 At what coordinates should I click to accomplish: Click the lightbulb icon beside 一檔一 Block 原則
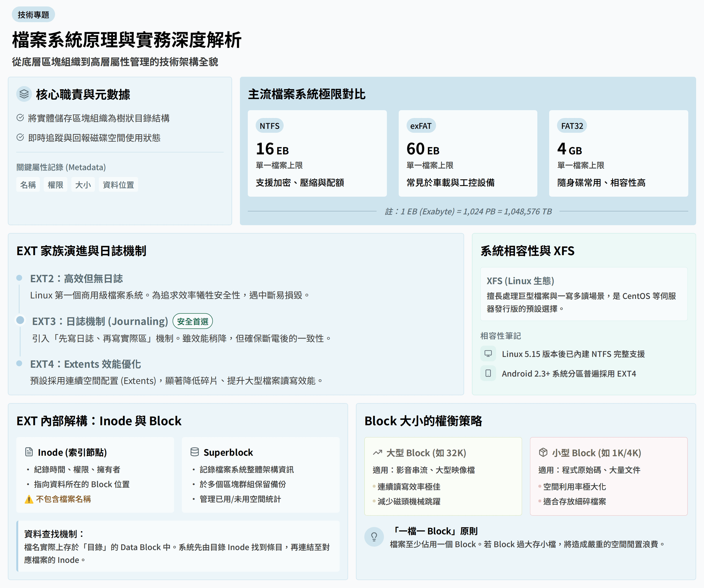click(374, 537)
